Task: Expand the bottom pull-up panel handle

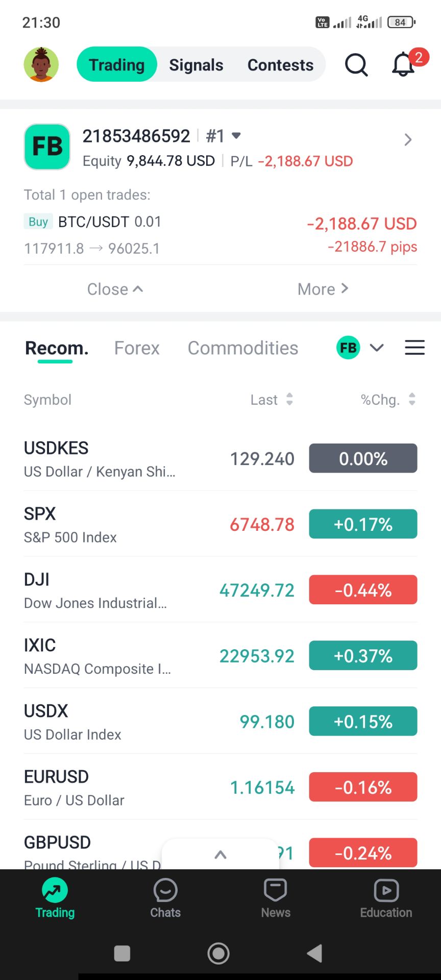Action: (220, 854)
